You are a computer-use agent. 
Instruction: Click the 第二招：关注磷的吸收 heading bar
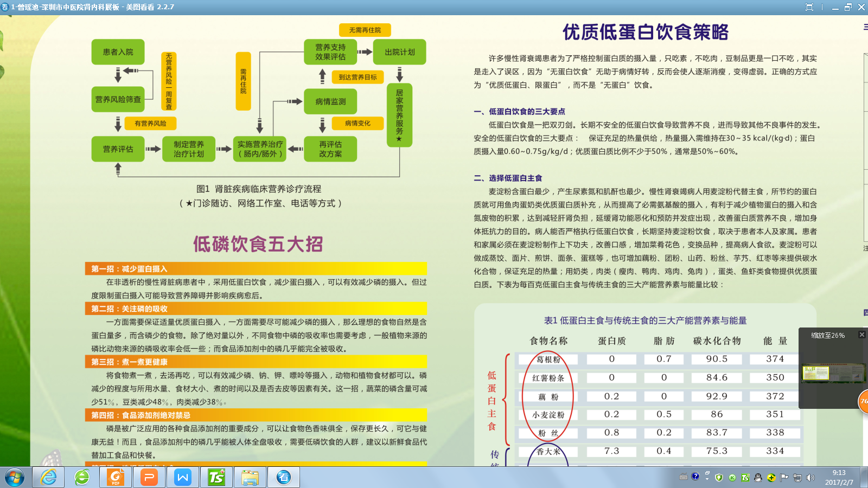click(x=256, y=309)
